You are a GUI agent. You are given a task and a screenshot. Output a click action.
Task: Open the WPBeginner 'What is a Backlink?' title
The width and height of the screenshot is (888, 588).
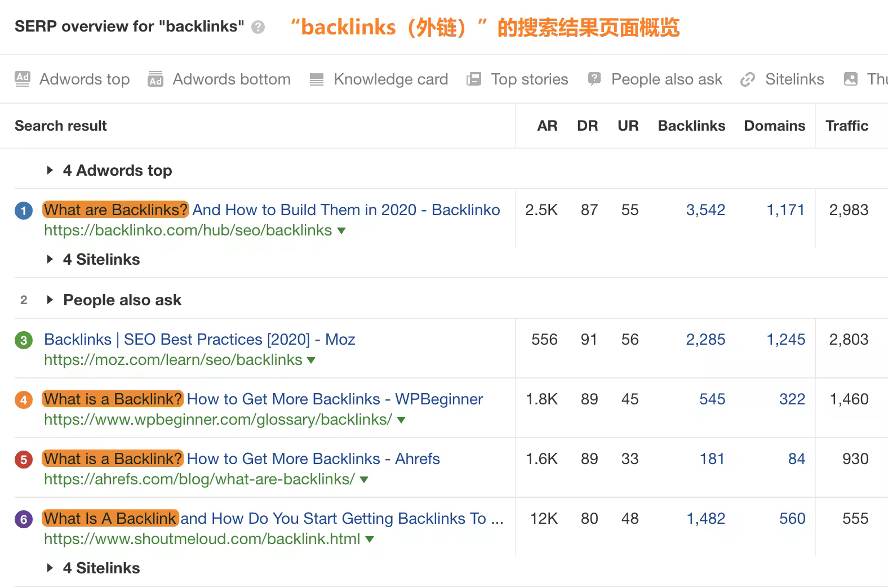[263, 399]
